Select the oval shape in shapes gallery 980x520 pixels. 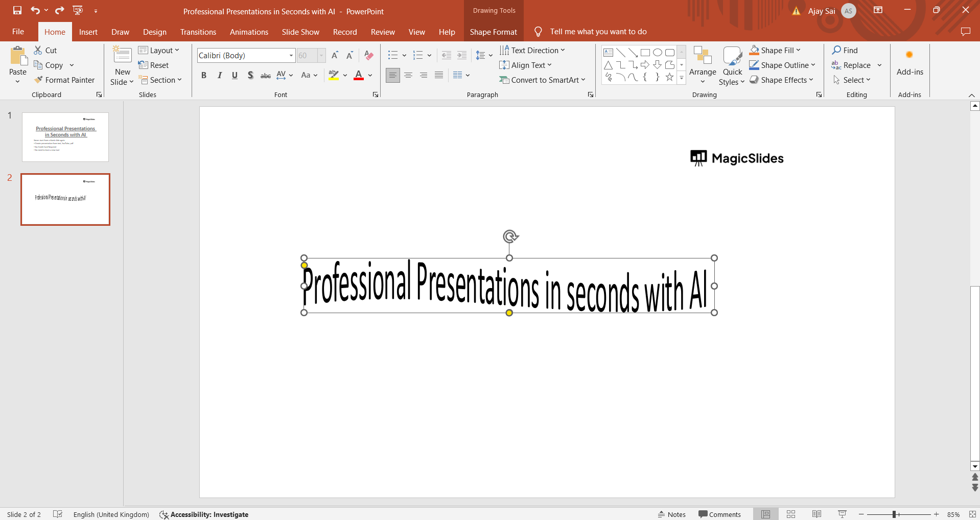pos(658,52)
